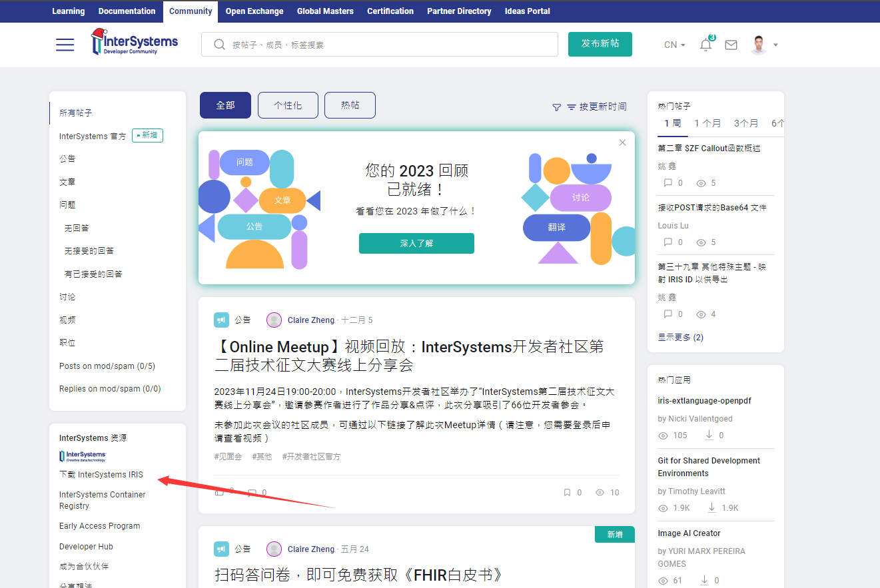Open the hamburger menu icon
Image resolution: width=880 pixels, height=588 pixels.
tap(65, 45)
